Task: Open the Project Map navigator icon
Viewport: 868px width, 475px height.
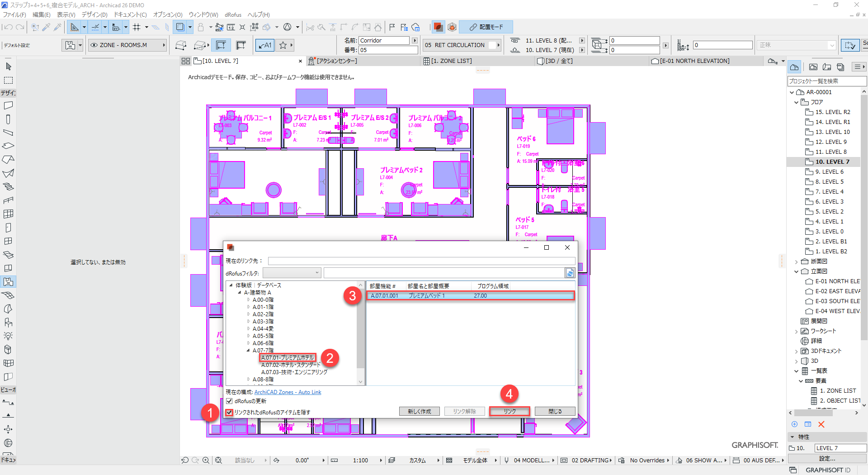Action: 794,67
